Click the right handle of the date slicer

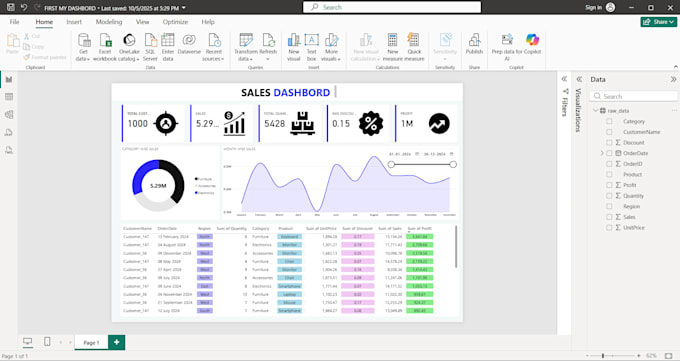tap(453, 164)
